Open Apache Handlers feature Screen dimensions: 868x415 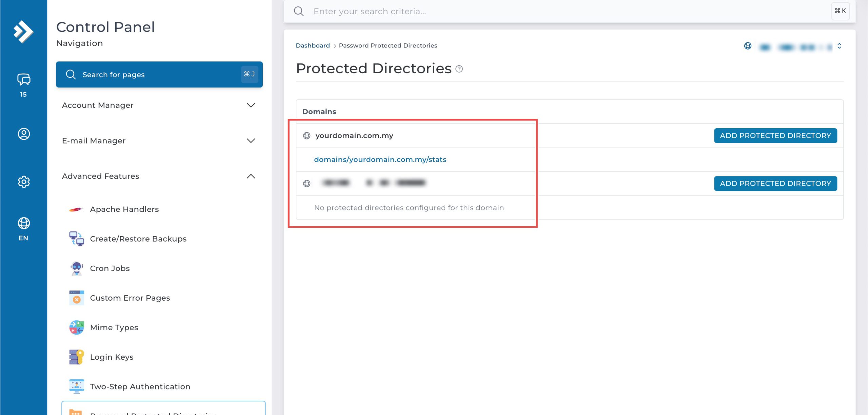[x=124, y=209]
